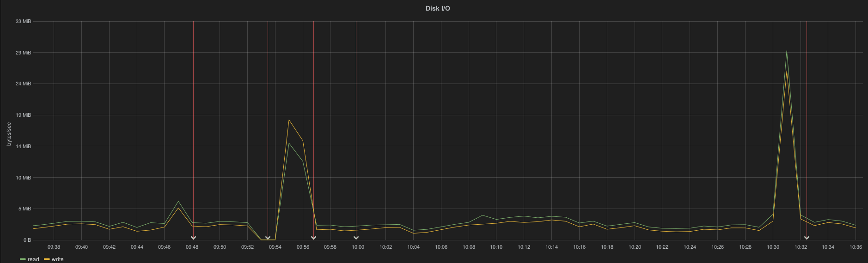Click the bytes/sec y-axis title
Screen dimensions: 868x263
pyautogui.click(x=9, y=134)
